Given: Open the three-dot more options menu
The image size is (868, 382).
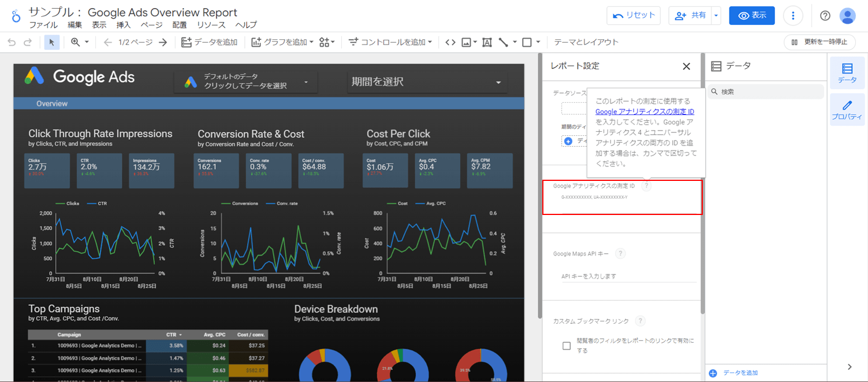Looking at the screenshot, I should pos(794,16).
